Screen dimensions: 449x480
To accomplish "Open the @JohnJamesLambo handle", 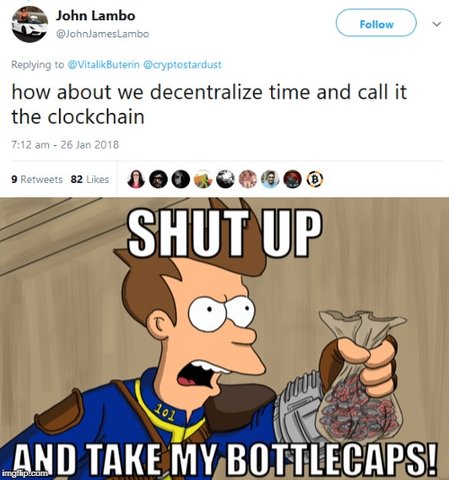I will click(x=102, y=34).
